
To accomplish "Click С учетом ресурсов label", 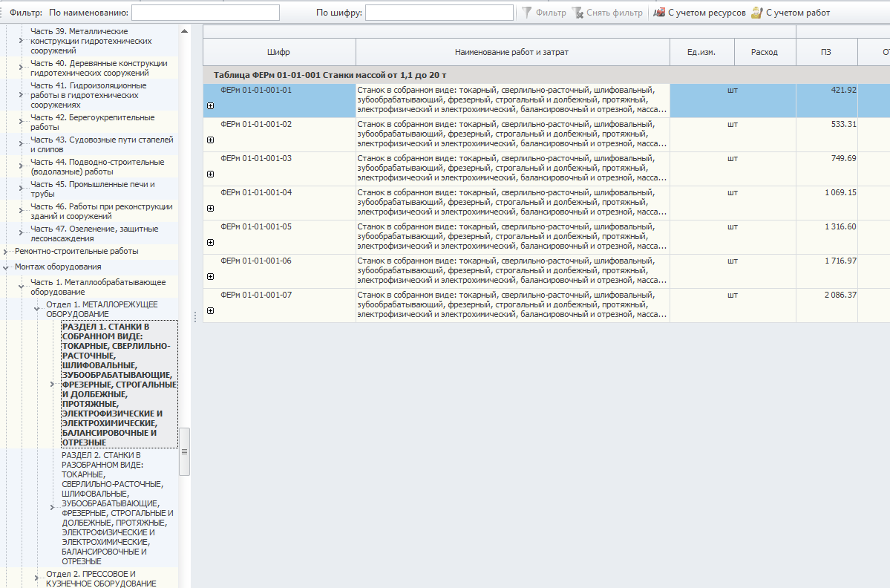I will (x=707, y=13).
